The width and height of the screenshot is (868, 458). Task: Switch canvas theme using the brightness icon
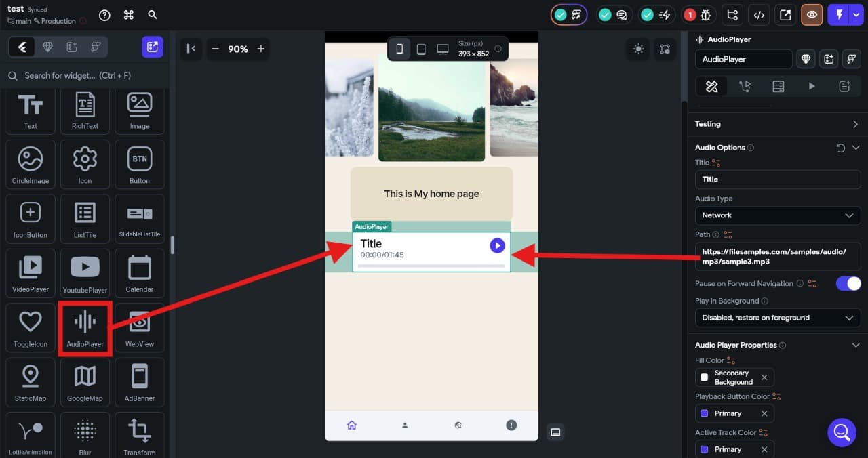(x=637, y=49)
